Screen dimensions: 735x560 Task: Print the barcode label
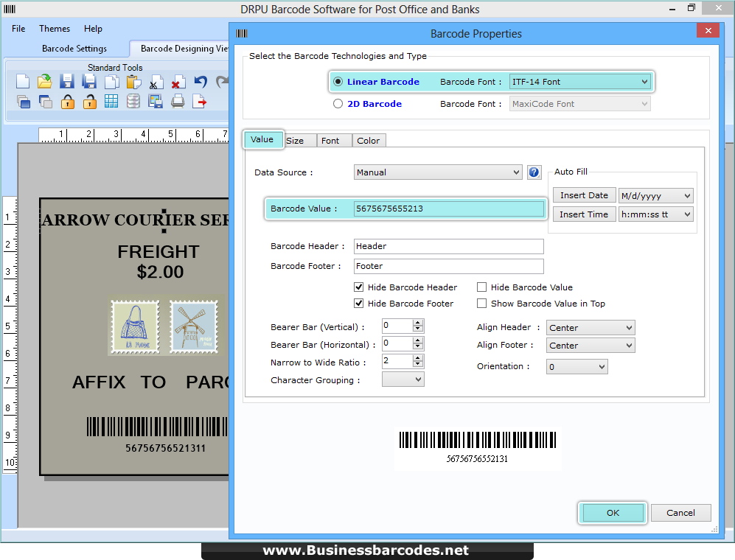click(x=178, y=102)
